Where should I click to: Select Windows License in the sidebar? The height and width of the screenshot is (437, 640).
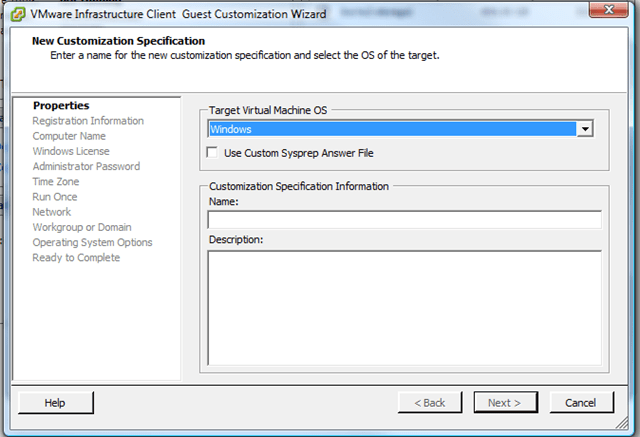71,151
